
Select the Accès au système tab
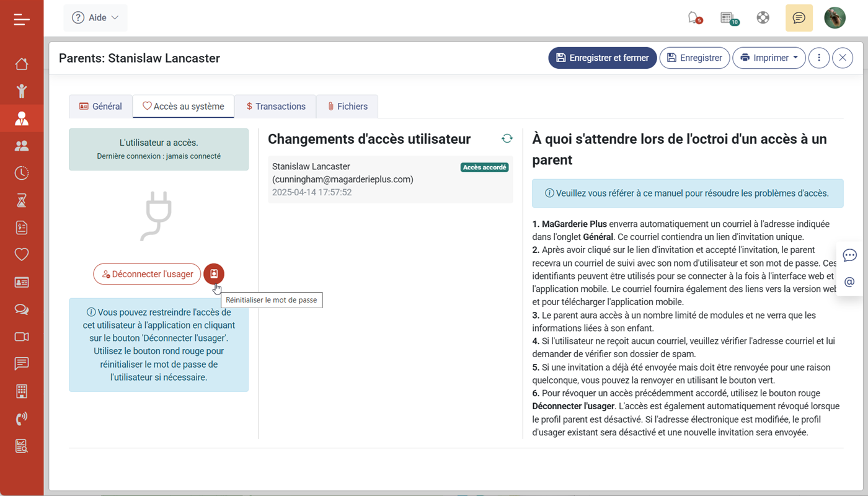tap(184, 107)
